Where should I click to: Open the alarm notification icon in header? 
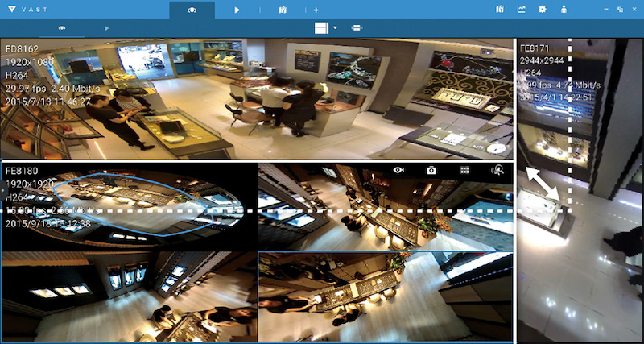click(x=500, y=10)
